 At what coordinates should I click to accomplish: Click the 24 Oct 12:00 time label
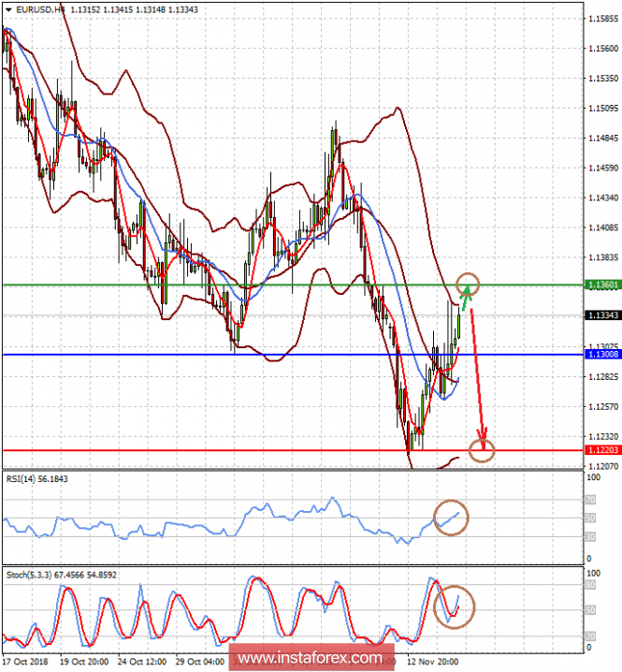pos(144,661)
